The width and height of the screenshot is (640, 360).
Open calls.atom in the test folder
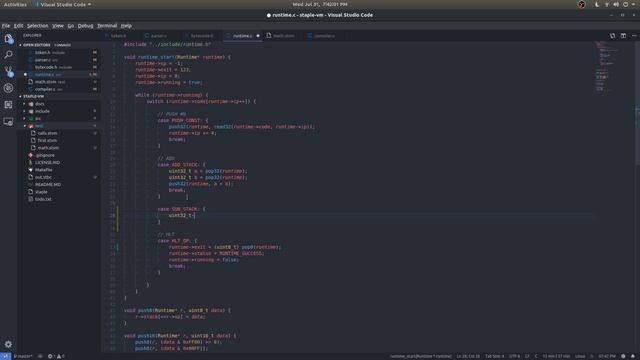(58, 133)
